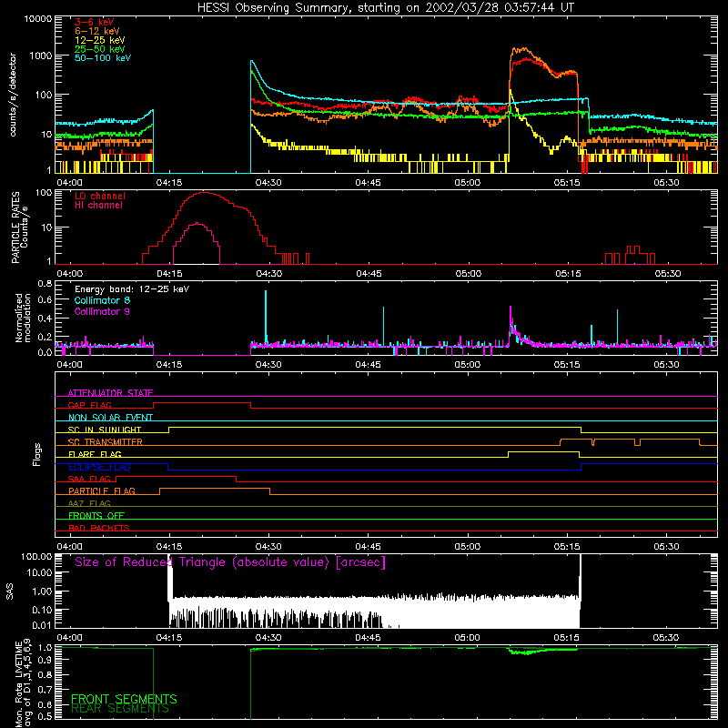Click the SC TRANSMITTER flag label
The image size is (728, 728).
coord(106,442)
